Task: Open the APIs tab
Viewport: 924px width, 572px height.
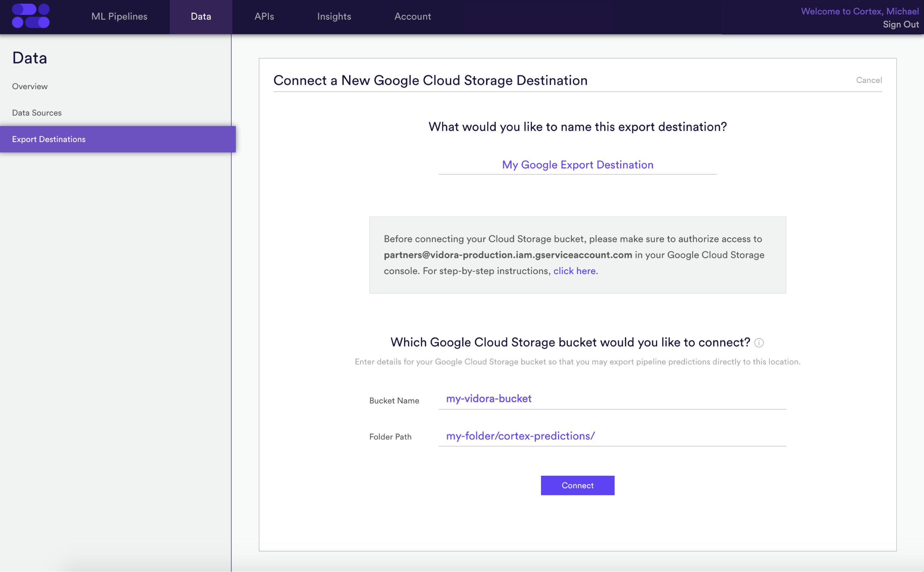Action: [x=264, y=16]
